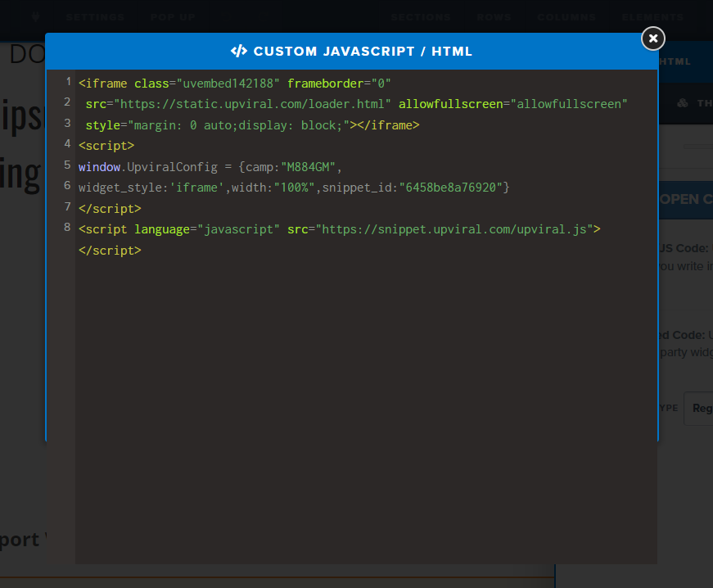Click the static.upviral.com loader URL on line 2

[x=252, y=104]
